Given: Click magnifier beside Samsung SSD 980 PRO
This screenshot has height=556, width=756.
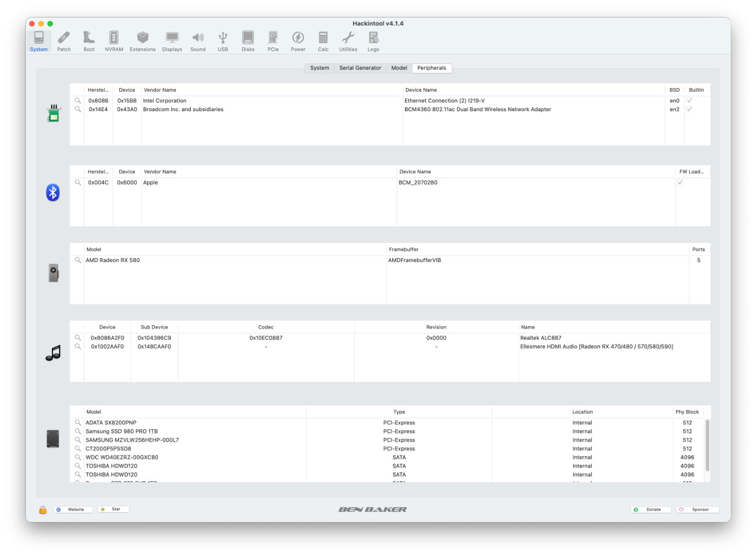Looking at the screenshot, I should click(x=78, y=431).
